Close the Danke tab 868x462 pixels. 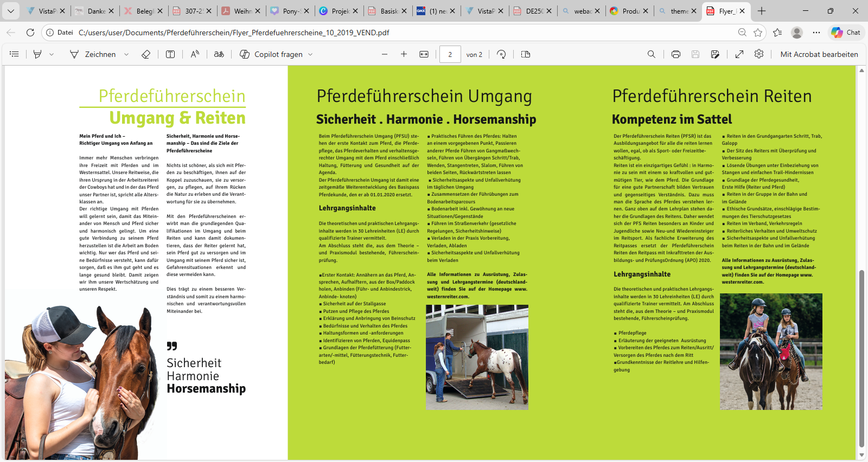[x=111, y=11]
